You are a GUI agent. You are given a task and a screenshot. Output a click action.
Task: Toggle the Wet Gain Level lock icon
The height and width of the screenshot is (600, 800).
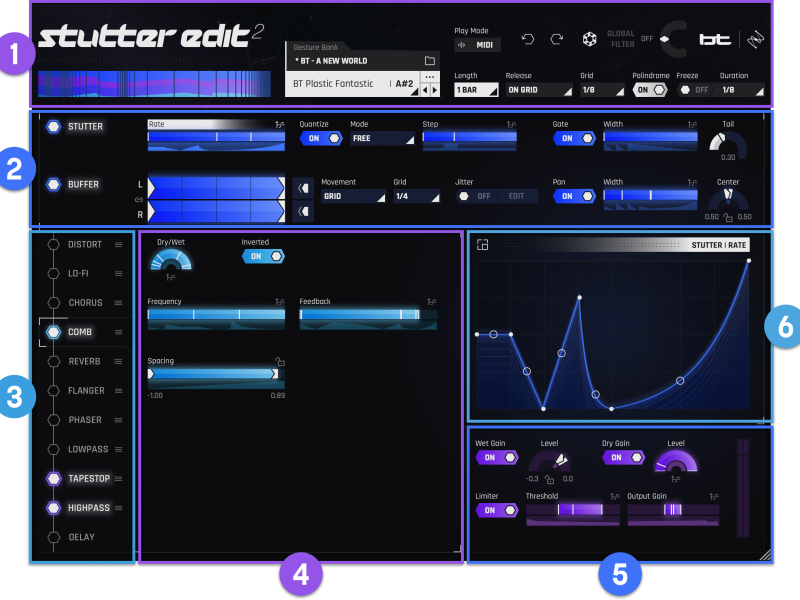tap(549, 479)
